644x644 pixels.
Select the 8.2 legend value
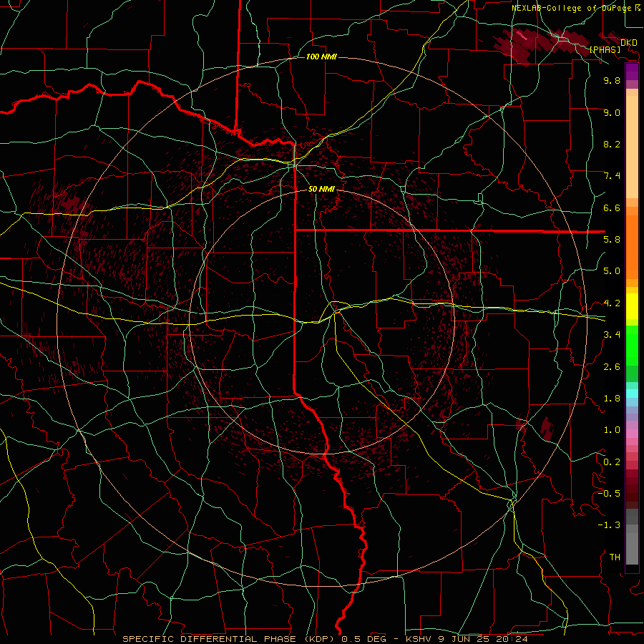[x=612, y=144]
